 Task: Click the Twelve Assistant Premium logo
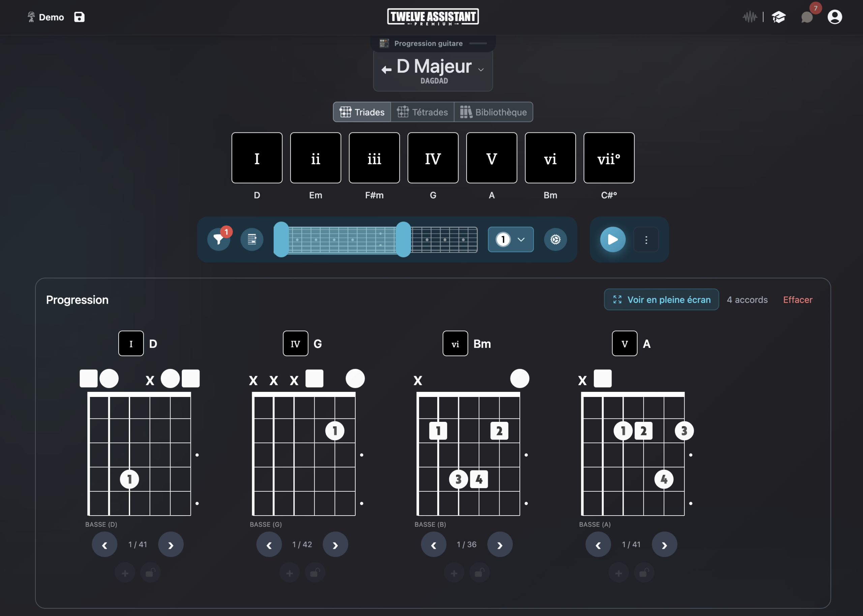pyautogui.click(x=433, y=17)
